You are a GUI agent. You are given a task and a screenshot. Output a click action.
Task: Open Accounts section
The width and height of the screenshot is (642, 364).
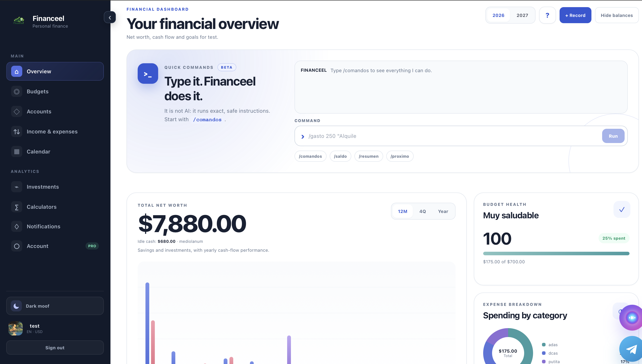[55, 112]
